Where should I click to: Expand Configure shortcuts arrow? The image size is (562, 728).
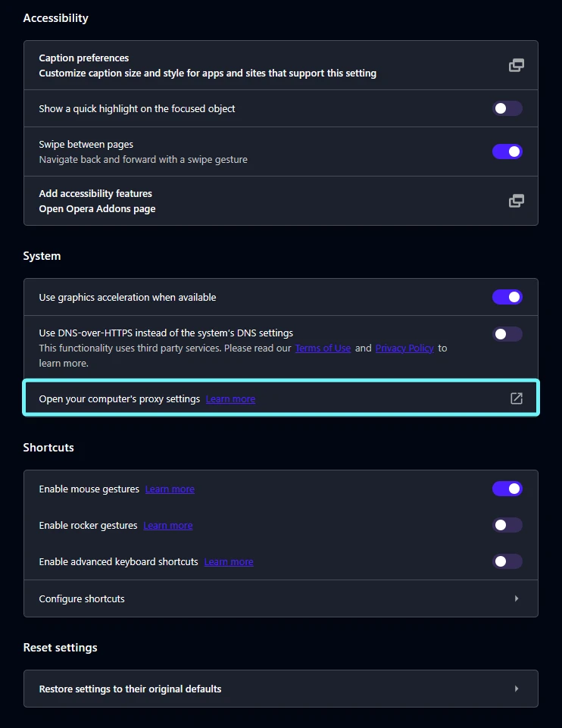point(517,598)
